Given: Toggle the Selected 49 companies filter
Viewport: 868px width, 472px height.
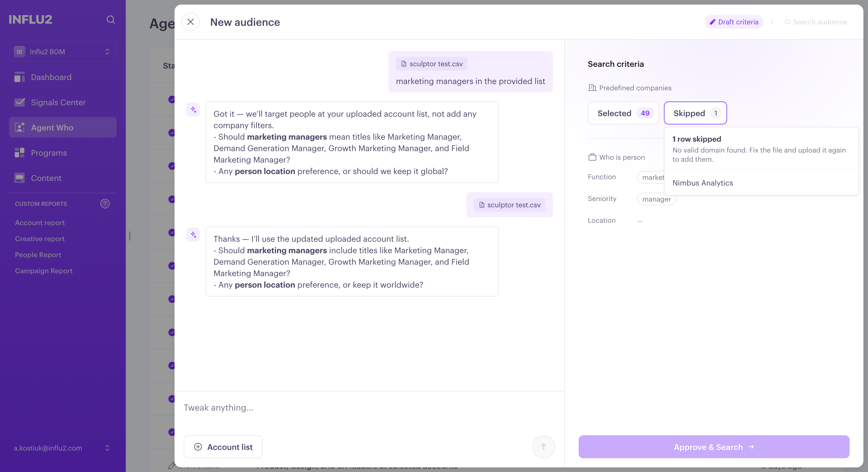Looking at the screenshot, I should [x=623, y=113].
